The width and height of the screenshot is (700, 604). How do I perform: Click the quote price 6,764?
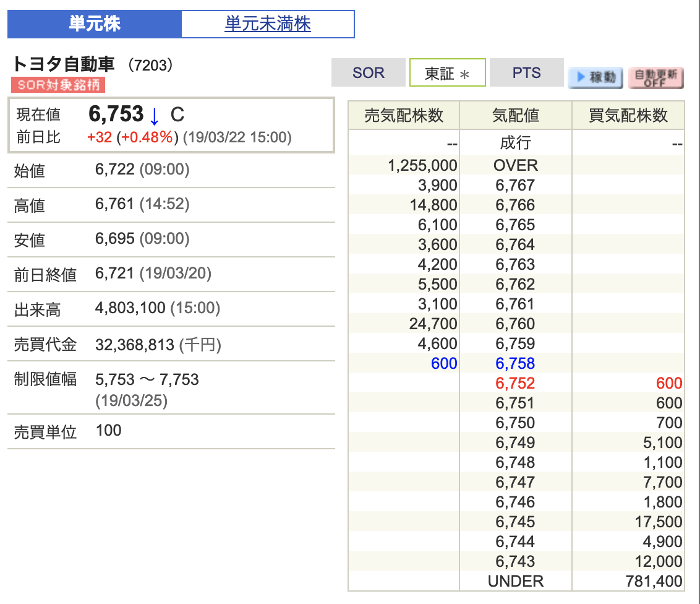click(515, 244)
